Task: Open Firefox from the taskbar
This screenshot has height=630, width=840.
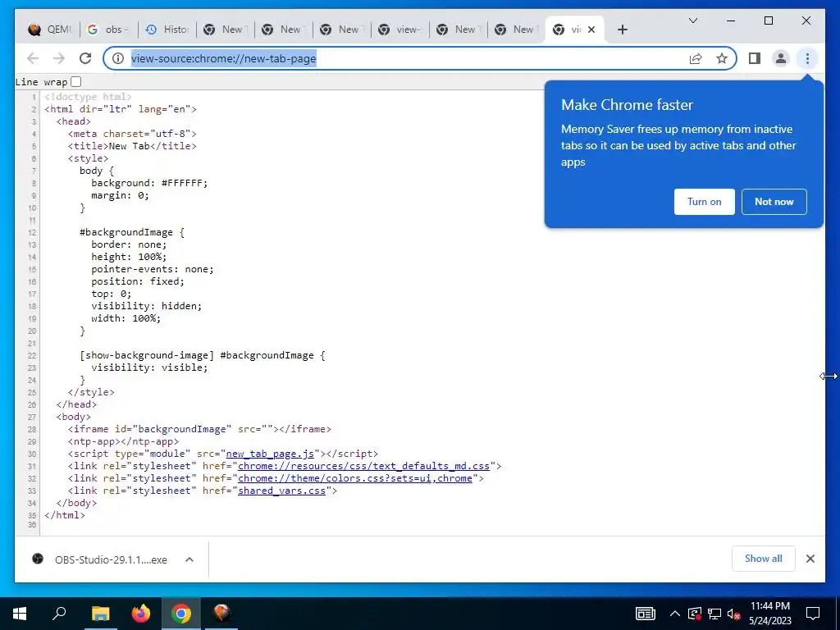Action: pos(141,614)
